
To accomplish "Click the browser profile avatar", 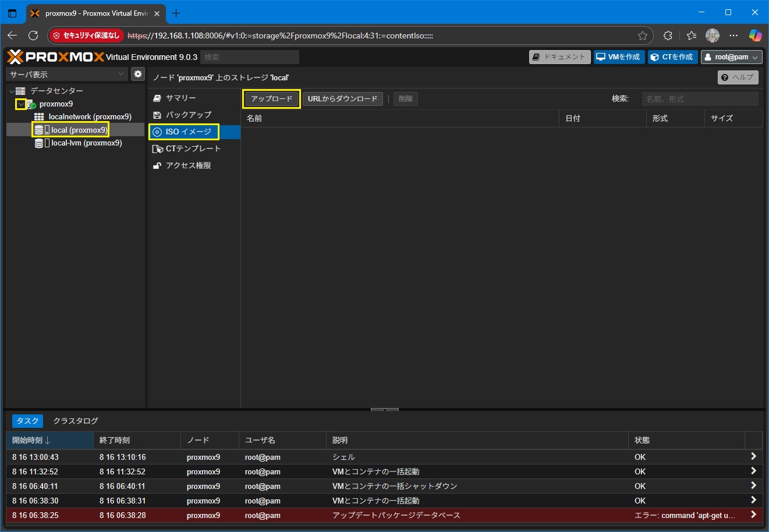I will pyautogui.click(x=713, y=36).
